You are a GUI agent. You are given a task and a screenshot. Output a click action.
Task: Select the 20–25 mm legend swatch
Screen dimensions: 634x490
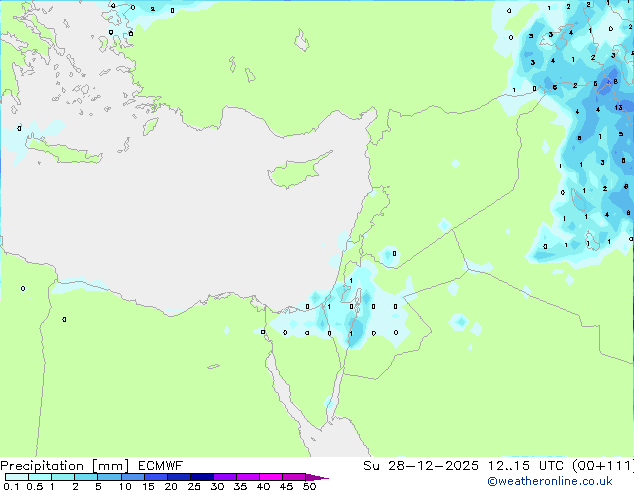pyautogui.click(x=179, y=477)
